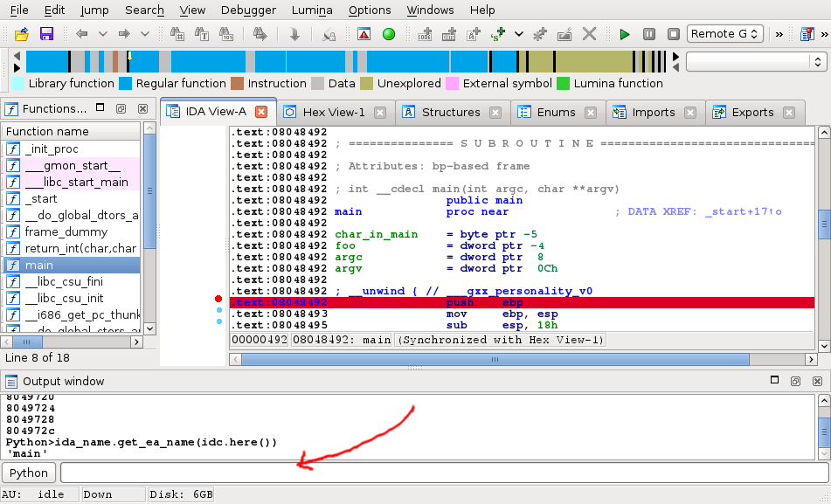This screenshot has width=831, height=504.
Task: Start the debugger with green play button
Action: pyautogui.click(x=624, y=34)
